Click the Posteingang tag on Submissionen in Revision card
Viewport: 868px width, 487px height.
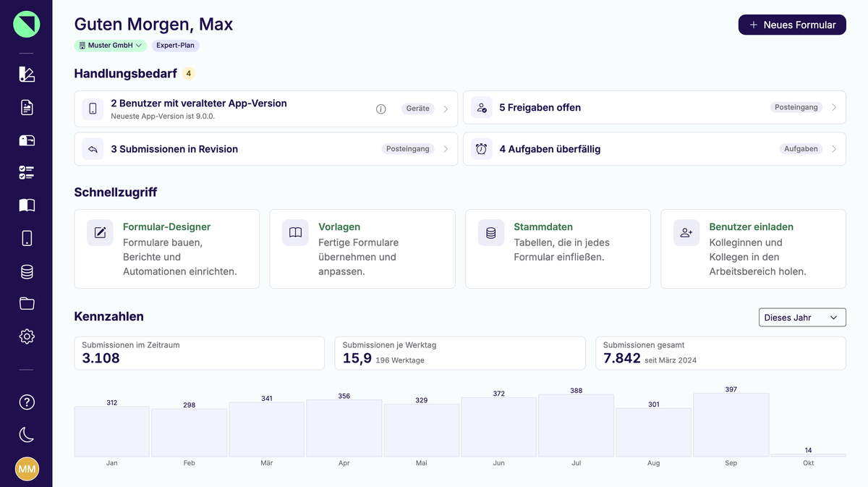point(408,149)
